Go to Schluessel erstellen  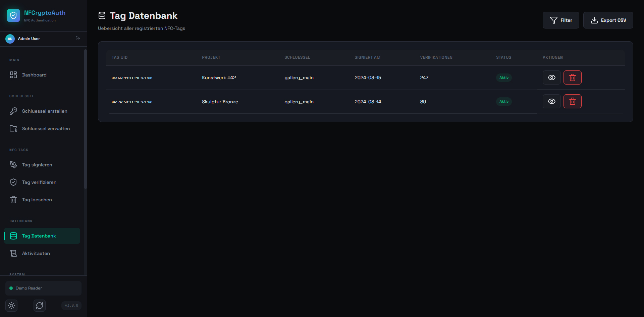(x=44, y=111)
